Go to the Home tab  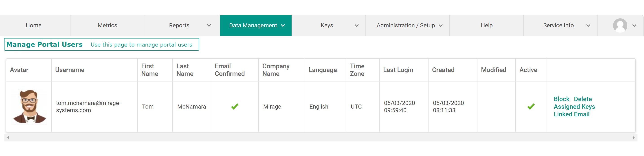[33, 26]
